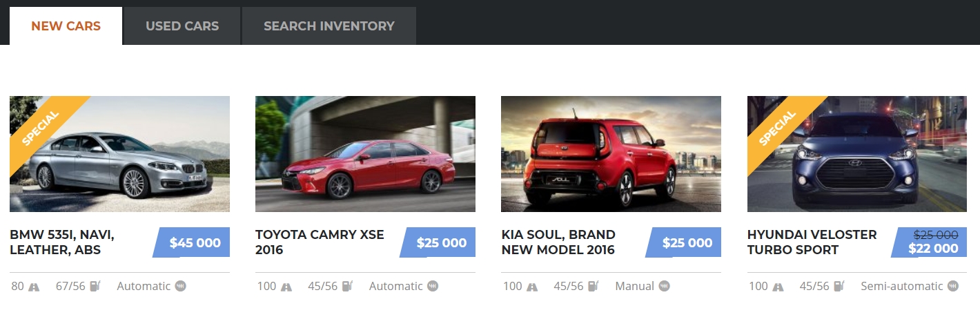Open the Search Inventory tab
This screenshot has width=980, height=326.
click(x=329, y=26)
